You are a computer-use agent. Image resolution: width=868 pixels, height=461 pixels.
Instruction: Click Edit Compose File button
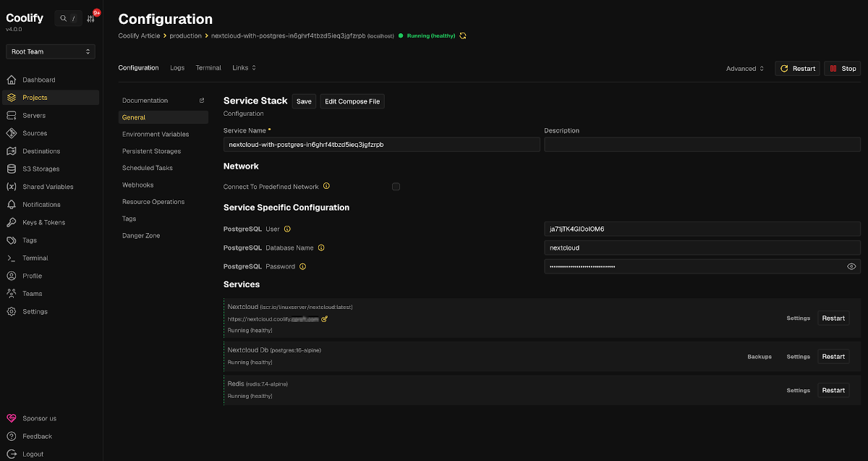[x=352, y=101]
